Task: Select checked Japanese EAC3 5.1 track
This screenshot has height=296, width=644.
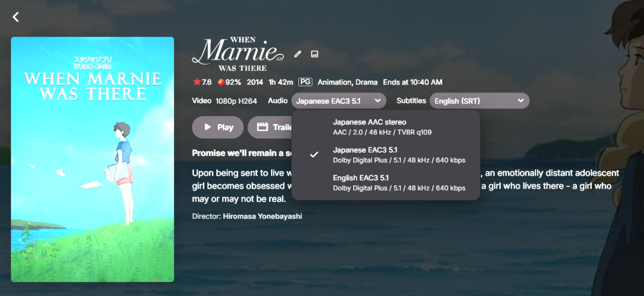Action: pyautogui.click(x=385, y=155)
